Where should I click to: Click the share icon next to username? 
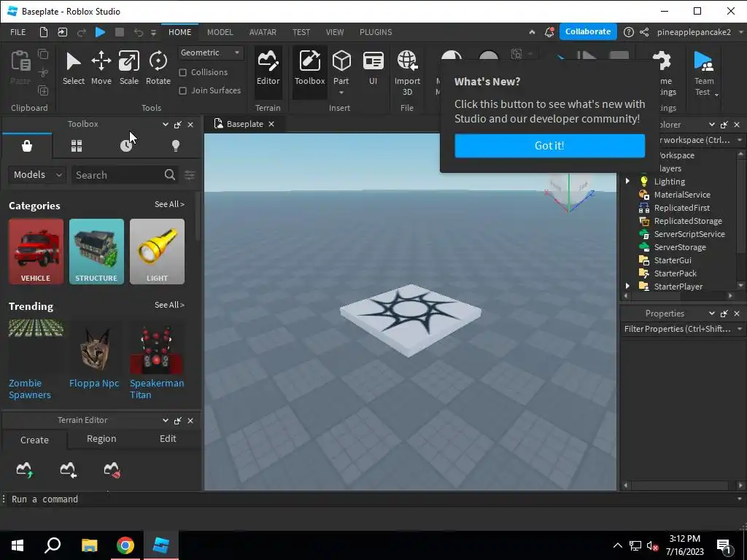pos(644,32)
